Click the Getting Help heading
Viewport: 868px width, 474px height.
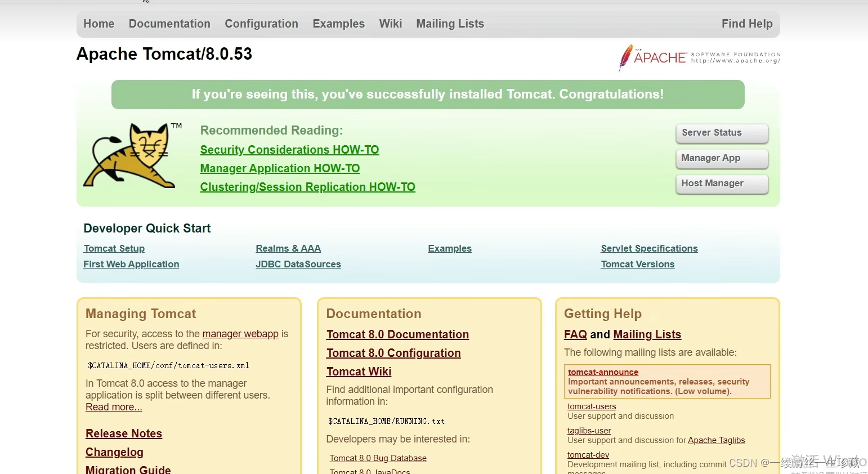(x=603, y=314)
